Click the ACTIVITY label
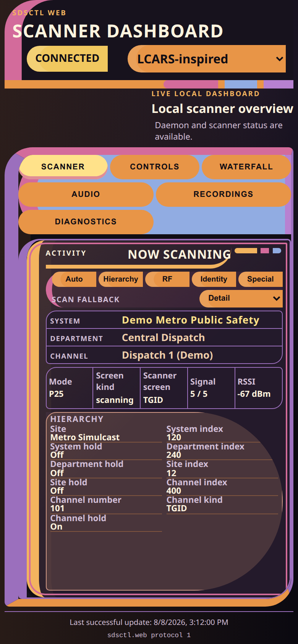 click(66, 253)
